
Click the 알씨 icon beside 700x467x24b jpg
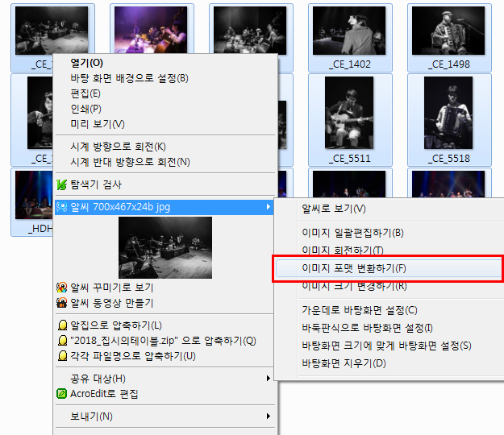pos(62,207)
